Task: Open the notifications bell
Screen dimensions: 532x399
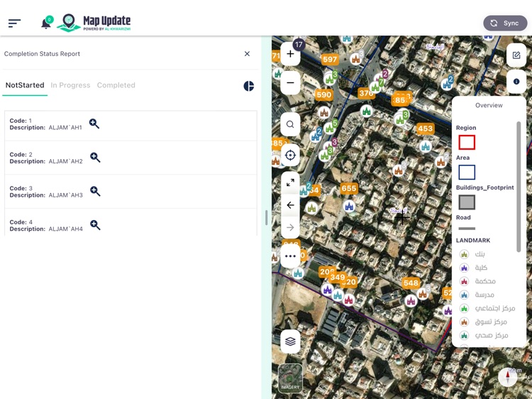Action: pyautogui.click(x=46, y=23)
